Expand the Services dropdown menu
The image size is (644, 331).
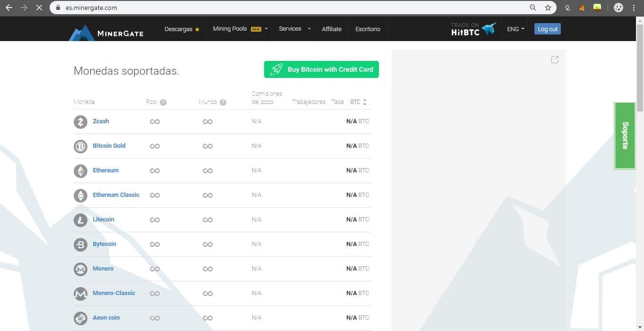295,29
